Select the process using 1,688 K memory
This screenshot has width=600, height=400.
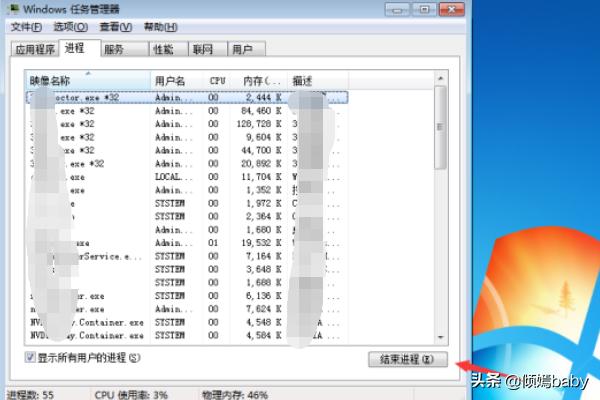[x=187, y=282]
